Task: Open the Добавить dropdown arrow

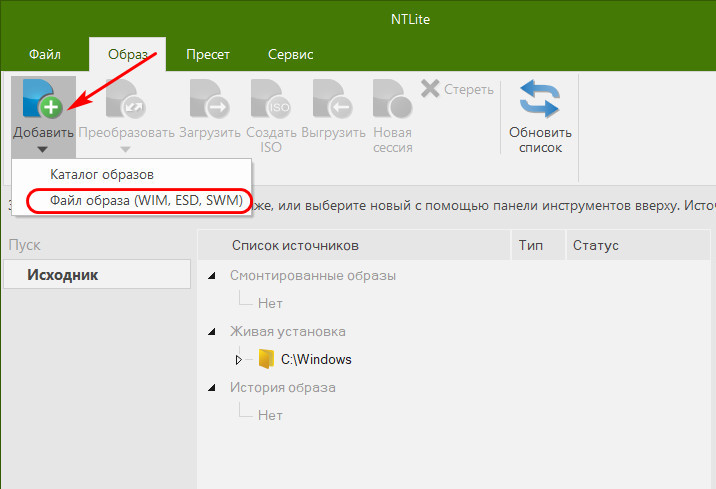Action: point(42,149)
